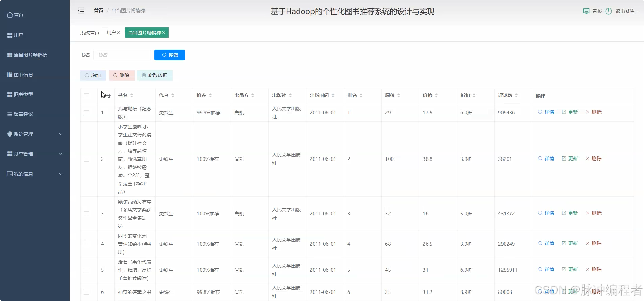Click 删除 for row 1 我与地坛
The height and width of the screenshot is (301, 644).
coord(593,112)
